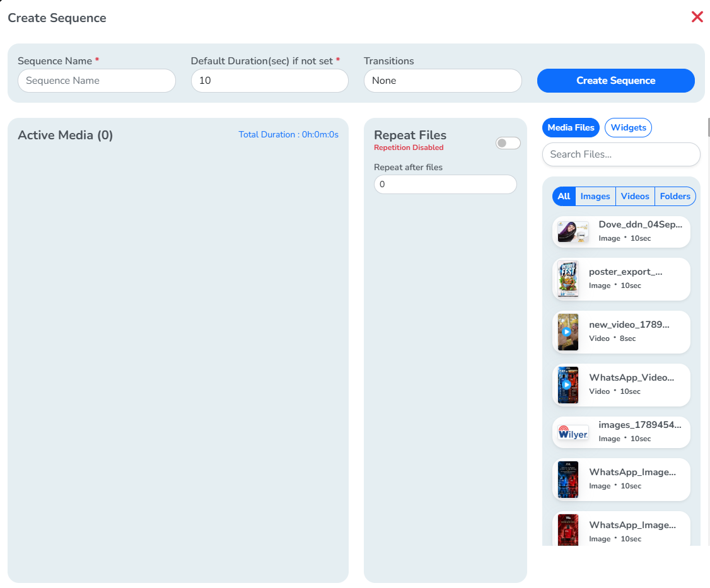Click the Search Files box

point(621,154)
